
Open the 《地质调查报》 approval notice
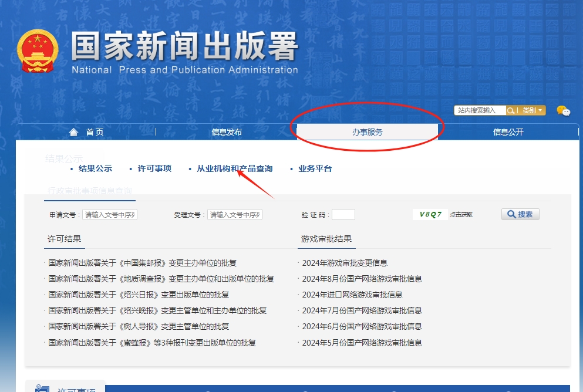tap(161, 279)
